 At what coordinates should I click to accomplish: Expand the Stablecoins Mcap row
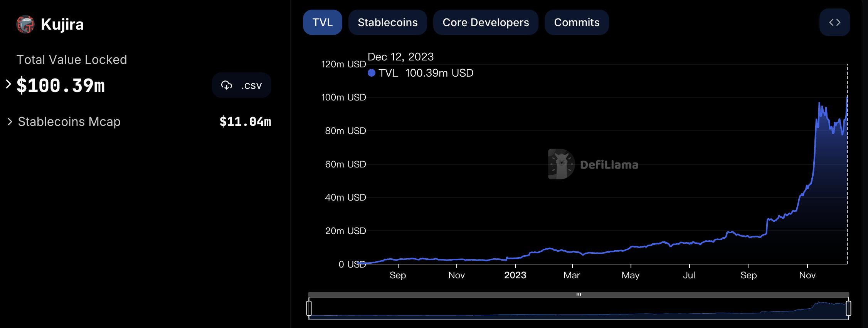(x=10, y=122)
